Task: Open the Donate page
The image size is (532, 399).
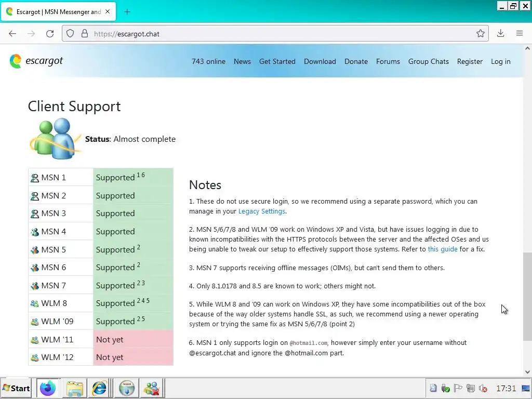Action: pyautogui.click(x=356, y=61)
